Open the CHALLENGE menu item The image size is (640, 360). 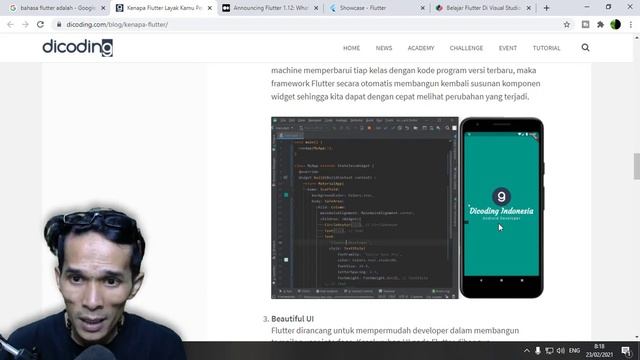click(x=466, y=48)
